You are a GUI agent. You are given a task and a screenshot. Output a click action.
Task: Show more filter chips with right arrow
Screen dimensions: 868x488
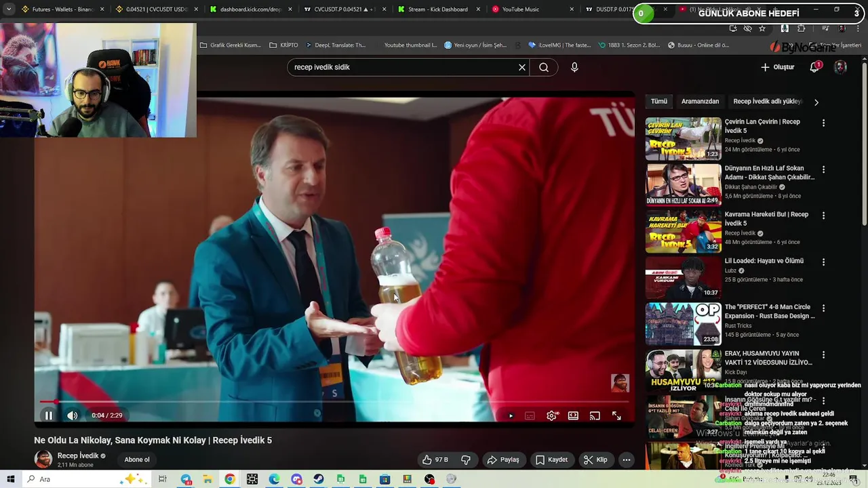coord(816,102)
